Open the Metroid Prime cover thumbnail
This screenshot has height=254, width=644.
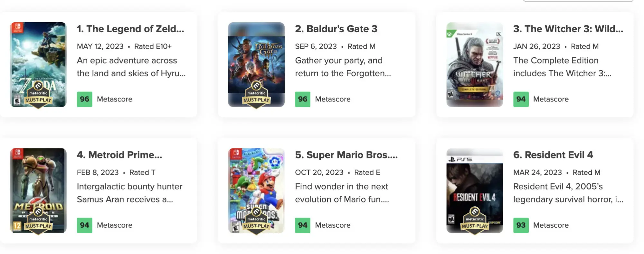click(38, 191)
